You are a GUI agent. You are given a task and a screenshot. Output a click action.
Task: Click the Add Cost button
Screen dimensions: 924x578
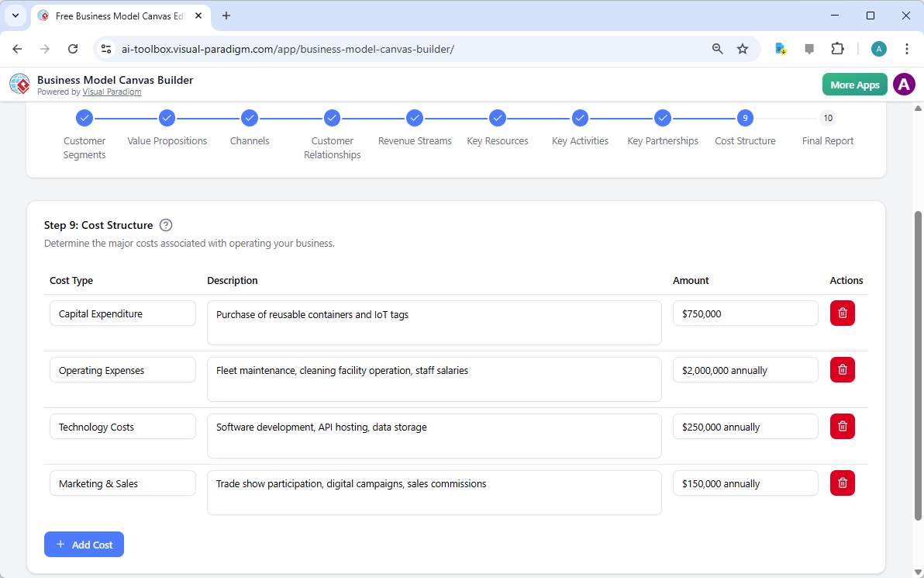pos(84,544)
